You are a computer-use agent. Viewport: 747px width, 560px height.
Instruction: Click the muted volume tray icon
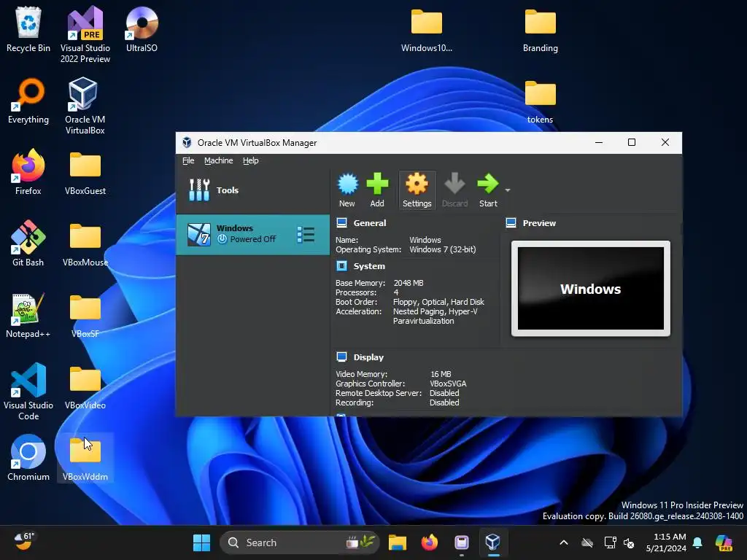click(629, 542)
